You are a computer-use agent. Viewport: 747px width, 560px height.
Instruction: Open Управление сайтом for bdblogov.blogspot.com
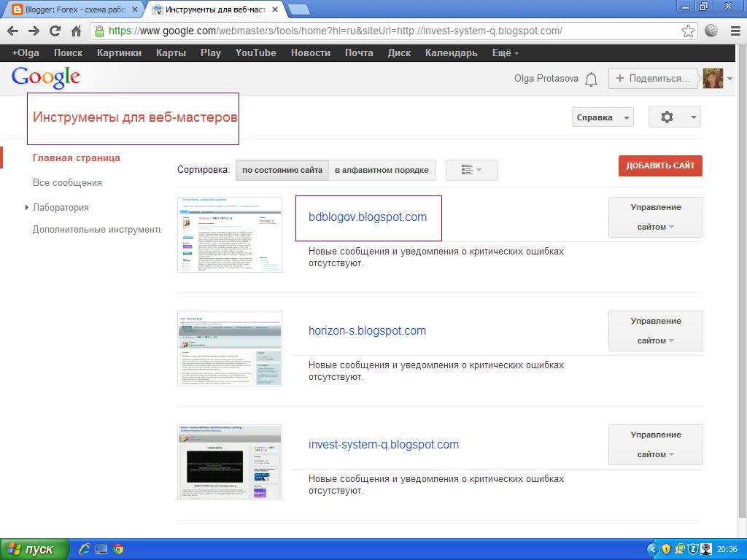click(x=656, y=217)
